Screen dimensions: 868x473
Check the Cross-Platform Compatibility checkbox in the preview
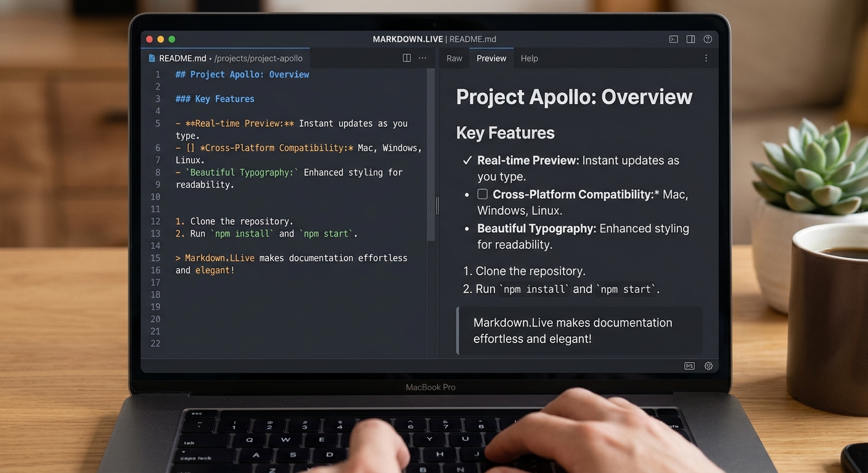(x=483, y=194)
